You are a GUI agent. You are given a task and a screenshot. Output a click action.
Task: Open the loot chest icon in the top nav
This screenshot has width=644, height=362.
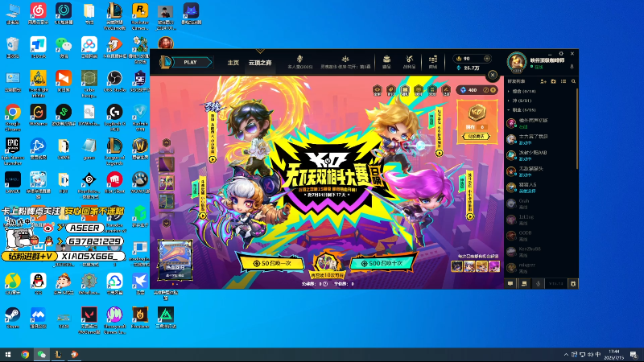point(386,62)
